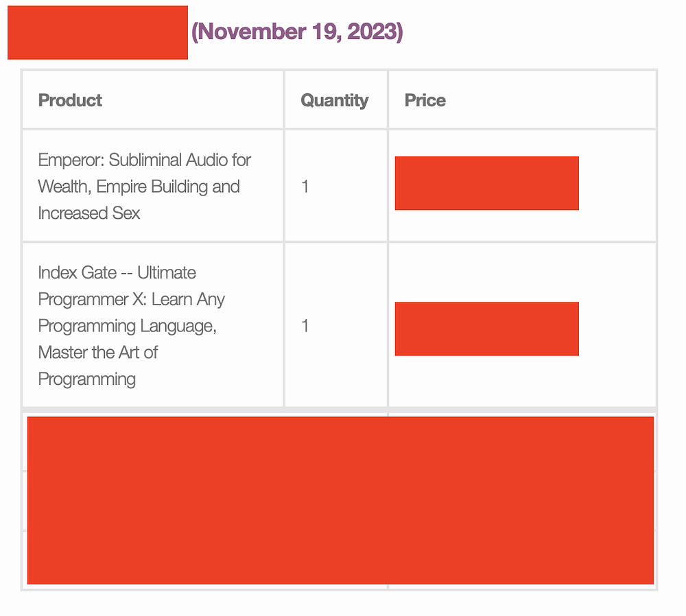The width and height of the screenshot is (686, 616).
Task: Select the Product column header
Action: tap(70, 100)
